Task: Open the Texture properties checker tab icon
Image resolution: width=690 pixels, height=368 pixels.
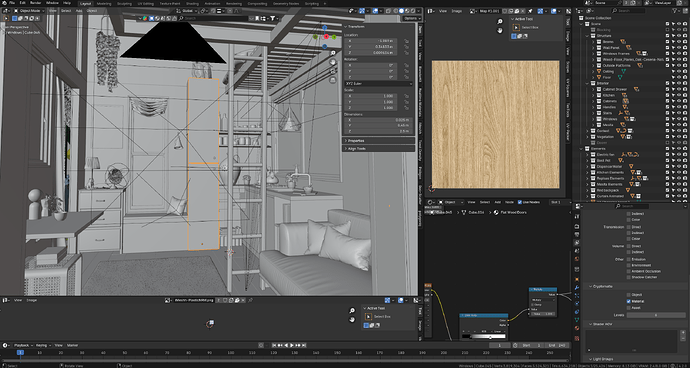Action: pos(577,338)
